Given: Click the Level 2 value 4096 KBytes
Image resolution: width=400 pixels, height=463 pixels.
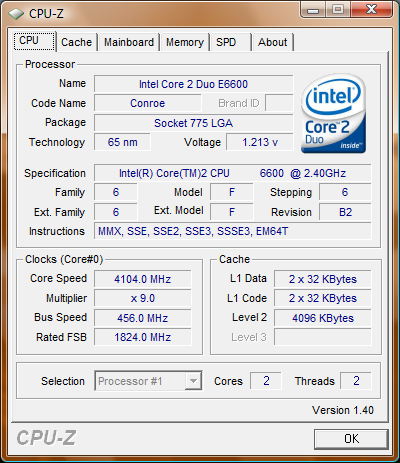Looking at the screenshot, I should coord(323,318).
